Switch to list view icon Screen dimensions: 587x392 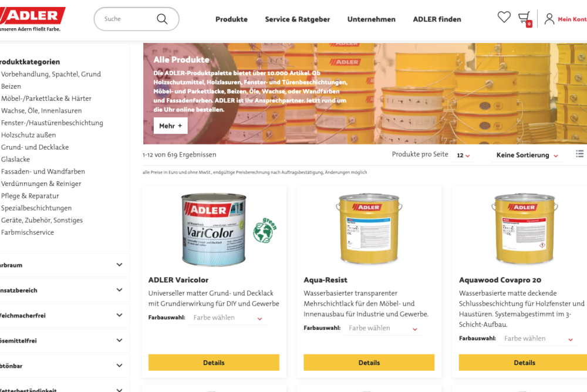tap(579, 154)
